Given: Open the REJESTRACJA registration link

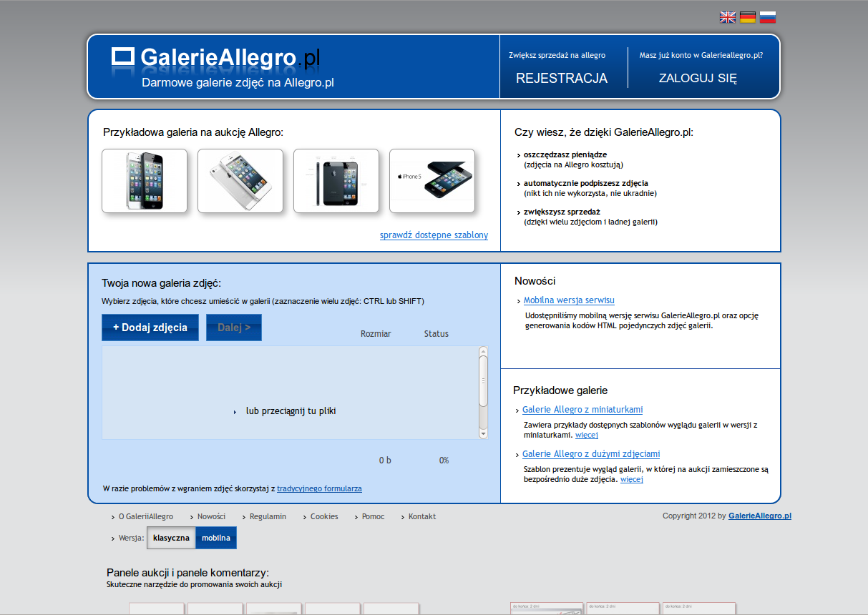Looking at the screenshot, I should click(x=562, y=78).
